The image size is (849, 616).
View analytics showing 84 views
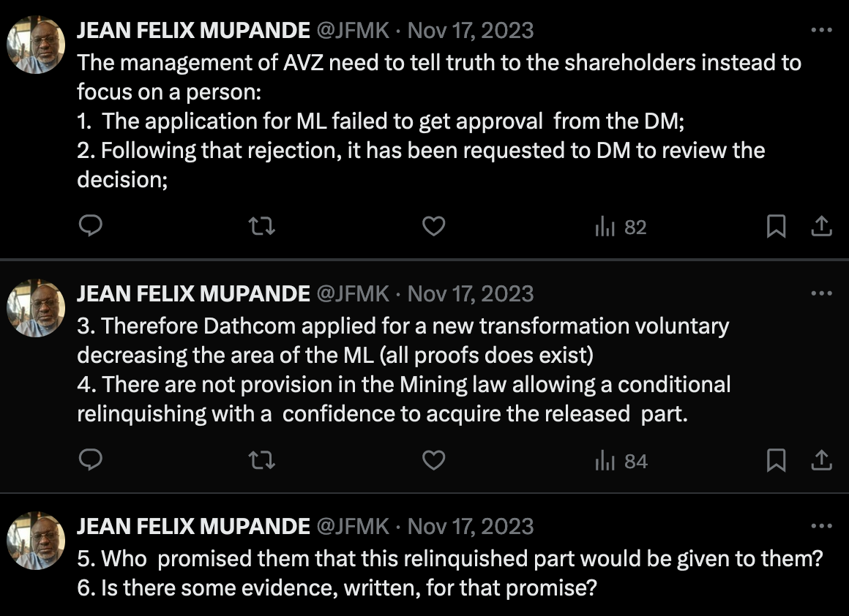tap(621, 461)
